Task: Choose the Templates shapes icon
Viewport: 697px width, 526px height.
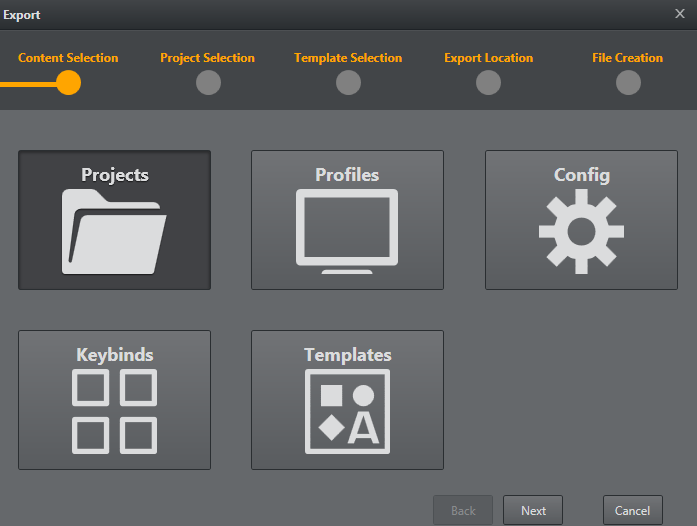Action: (x=347, y=411)
